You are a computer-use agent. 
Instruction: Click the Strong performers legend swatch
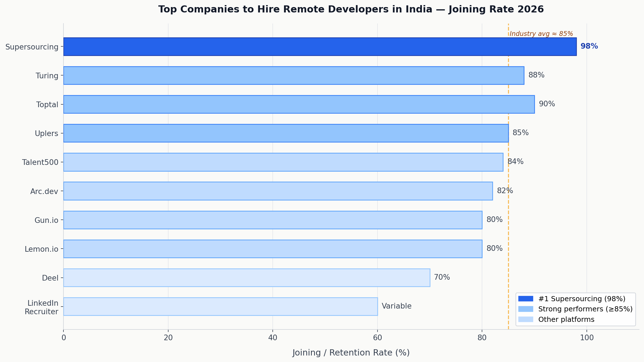(x=526, y=309)
